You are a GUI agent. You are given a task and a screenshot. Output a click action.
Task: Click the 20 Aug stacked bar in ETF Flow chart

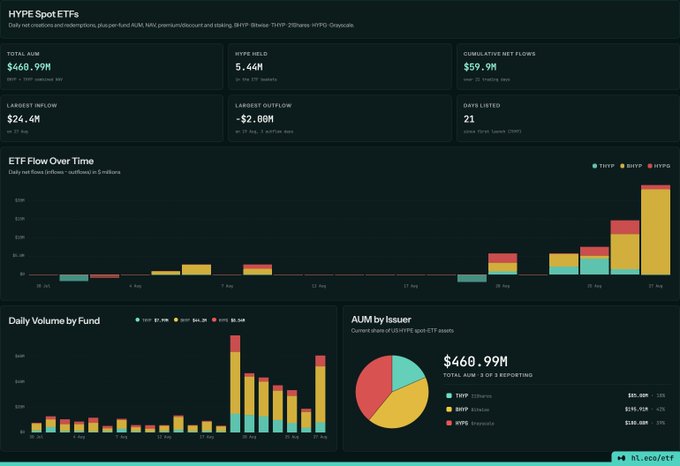[x=503, y=264]
